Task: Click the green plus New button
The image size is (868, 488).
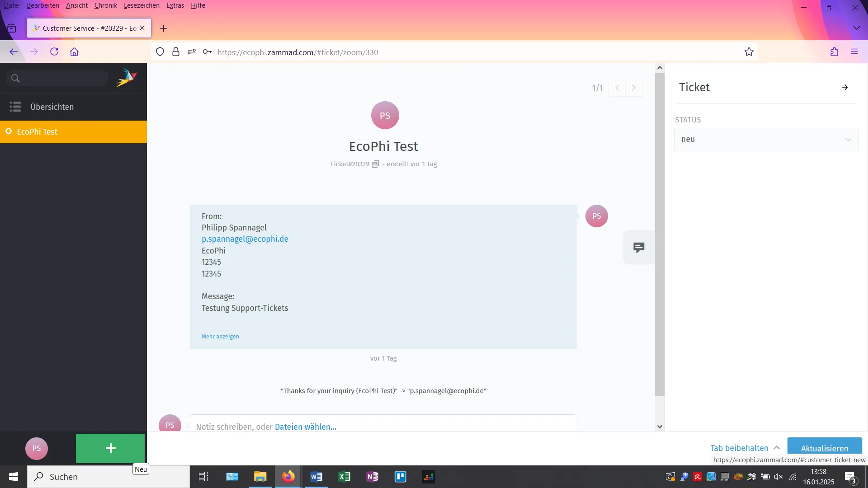Action: [110, 448]
